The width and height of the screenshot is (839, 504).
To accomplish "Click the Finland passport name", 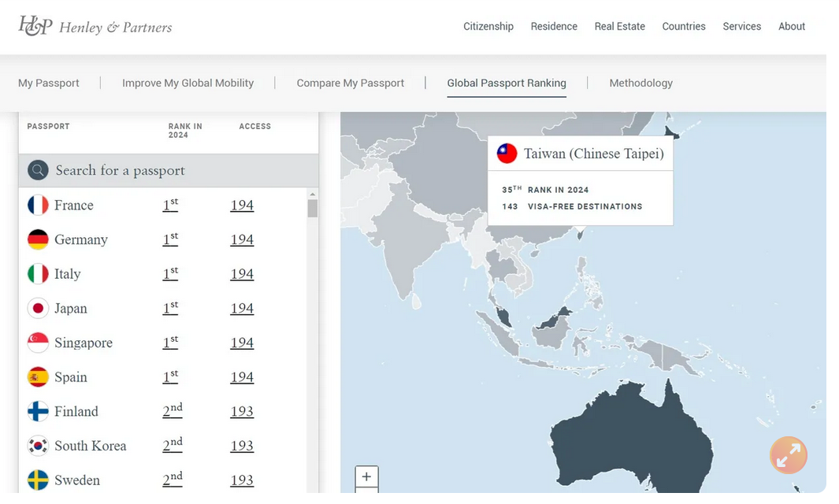I will pos(76,411).
